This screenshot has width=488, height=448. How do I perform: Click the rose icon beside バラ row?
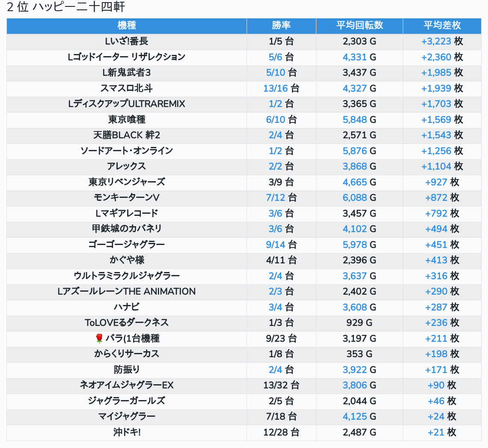pyautogui.click(x=99, y=339)
